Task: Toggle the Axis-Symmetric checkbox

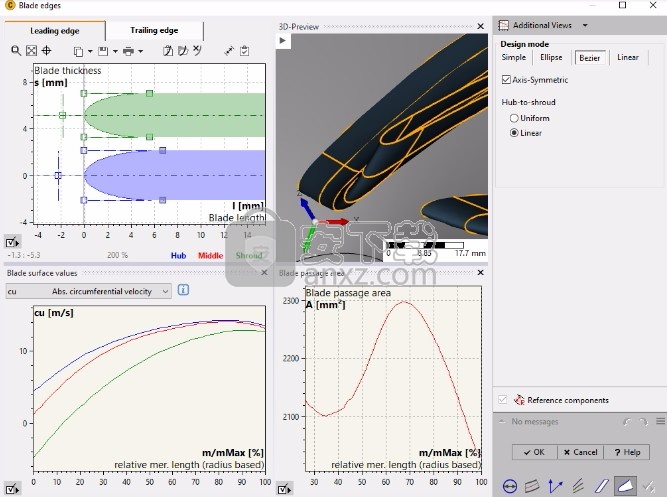Action: click(x=506, y=80)
